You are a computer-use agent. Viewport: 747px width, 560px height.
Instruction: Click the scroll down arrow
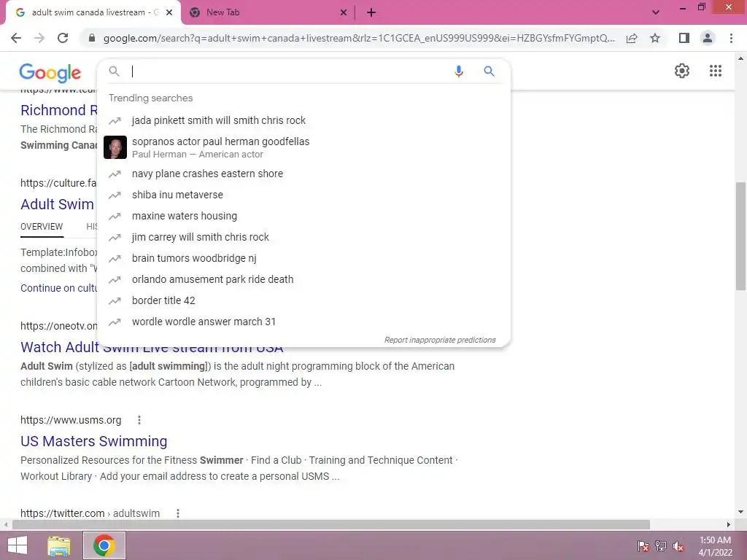(x=740, y=512)
